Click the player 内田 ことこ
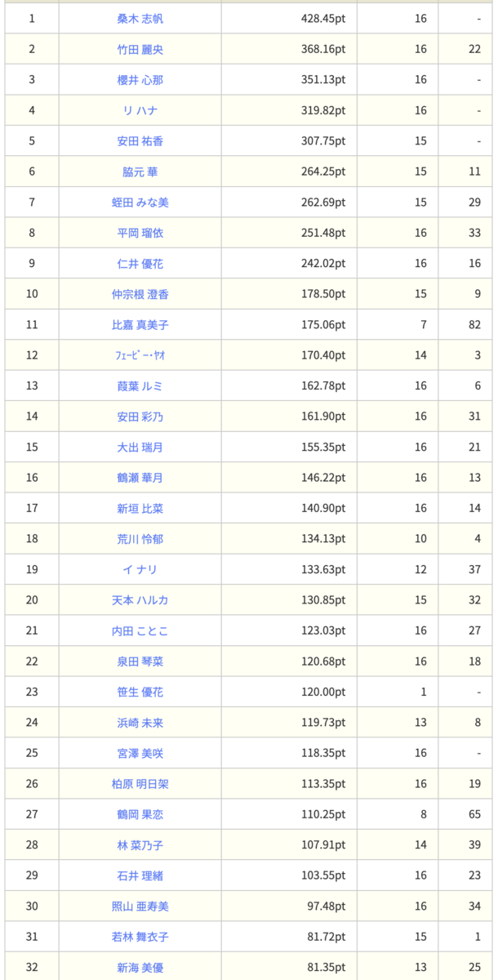Image resolution: width=498 pixels, height=980 pixels. (140, 631)
